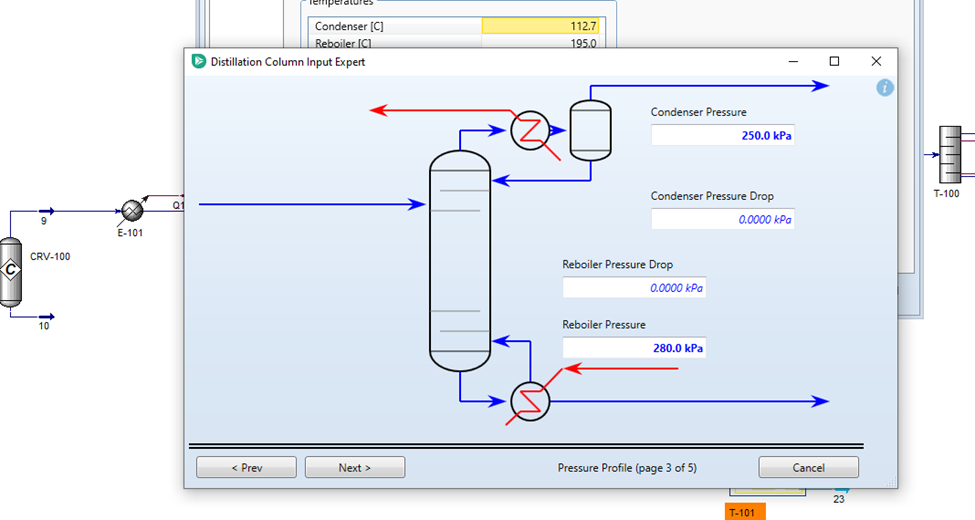
Task: Advance with the Next > button
Action: point(354,467)
